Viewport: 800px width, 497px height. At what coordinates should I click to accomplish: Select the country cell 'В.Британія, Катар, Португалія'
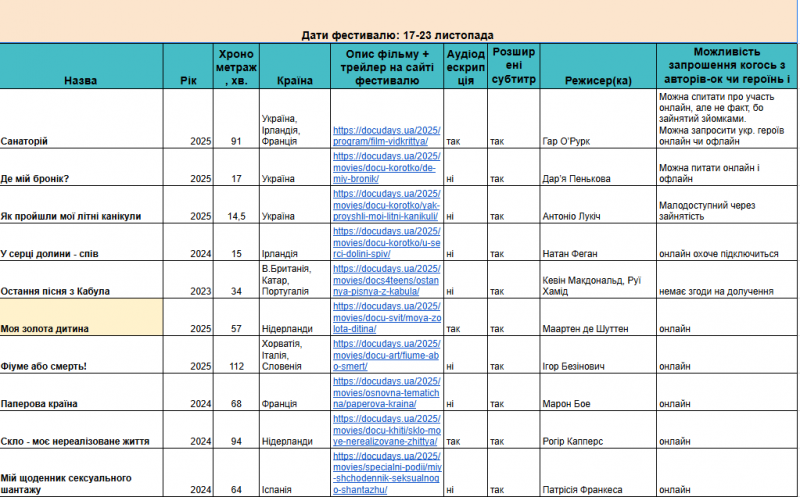(x=295, y=280)
